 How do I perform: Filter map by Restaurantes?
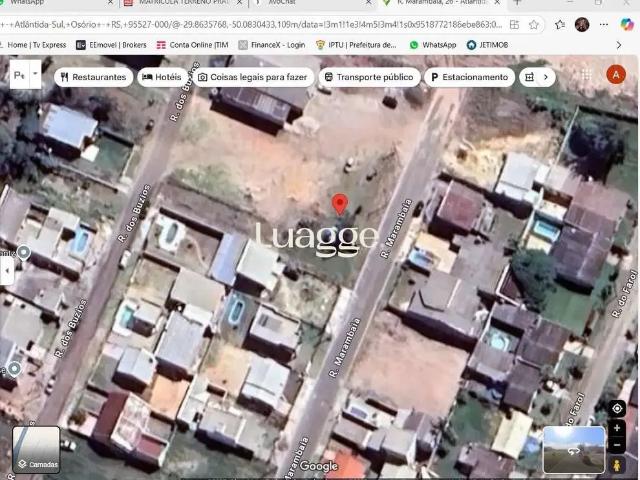(93, 77)
